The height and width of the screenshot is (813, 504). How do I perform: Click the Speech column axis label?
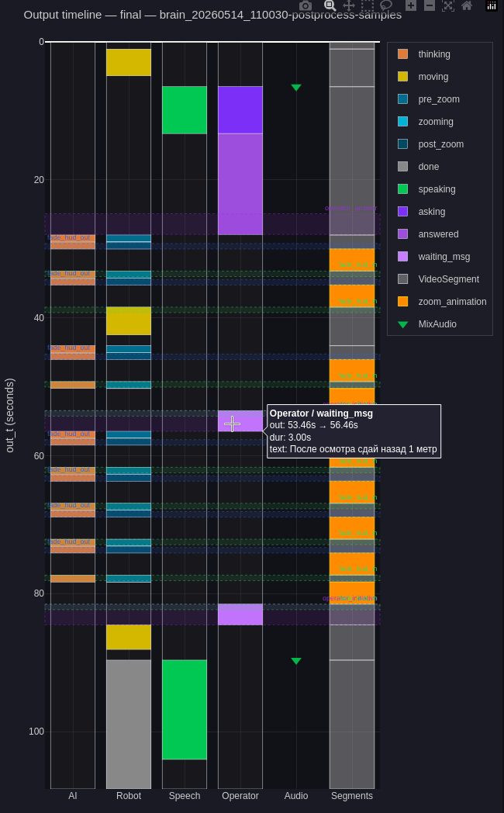click(185, 796)
